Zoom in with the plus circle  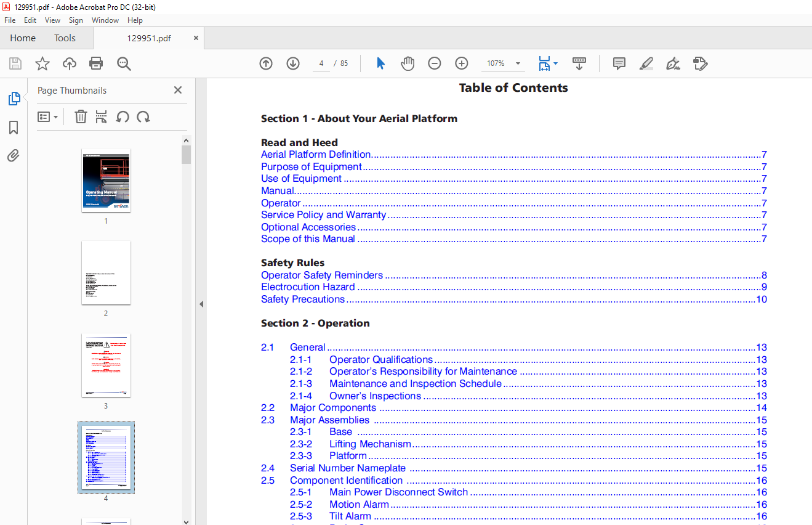(x=462, y=63)
